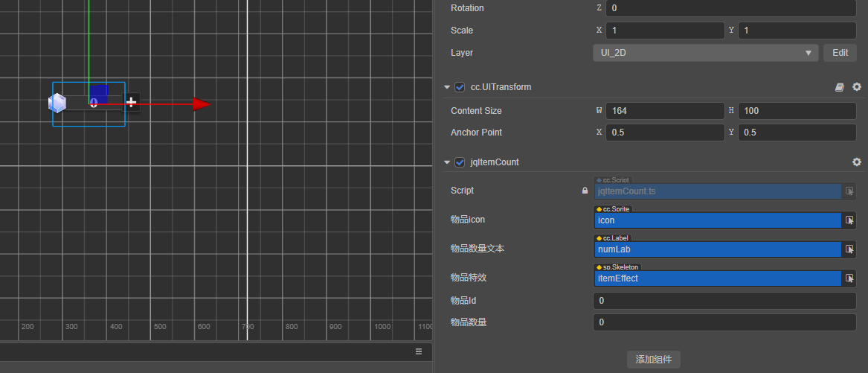Viewport: 868px width, 373px height.
Task: Focus Anchor Point Y input field
Action: (797, 133)
